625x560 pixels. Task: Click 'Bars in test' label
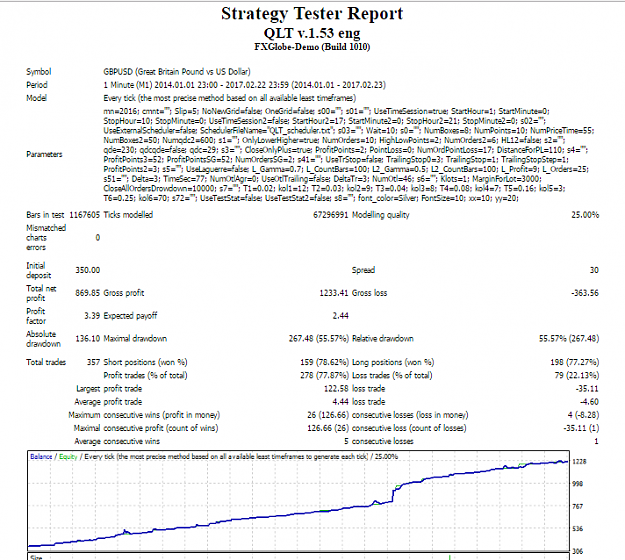[45, 215]
